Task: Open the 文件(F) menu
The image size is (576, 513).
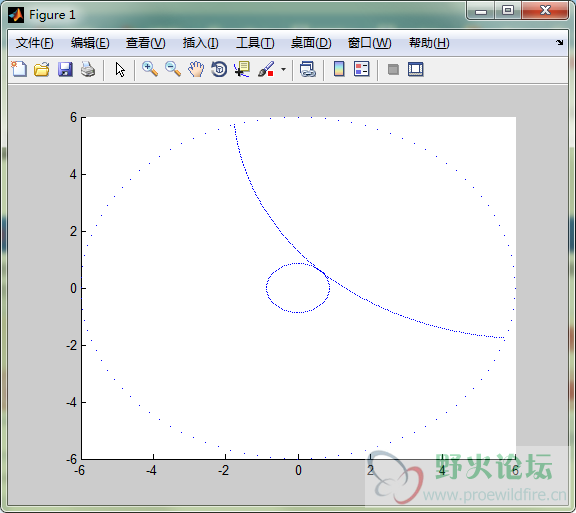Action: click(x=35, y=43)
